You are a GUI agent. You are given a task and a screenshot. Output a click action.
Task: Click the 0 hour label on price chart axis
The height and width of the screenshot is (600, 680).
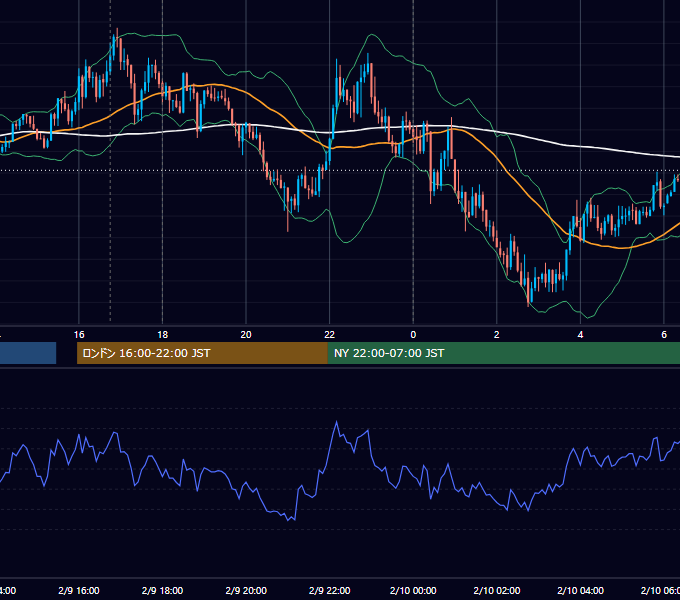[413, 334]
